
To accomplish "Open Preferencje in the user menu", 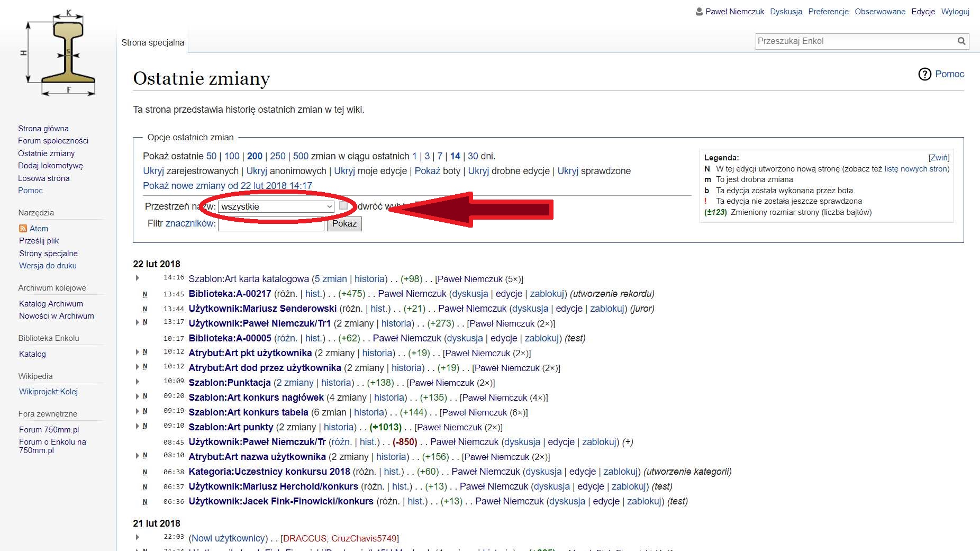I will pyautogui.click(x=828, y=12).
